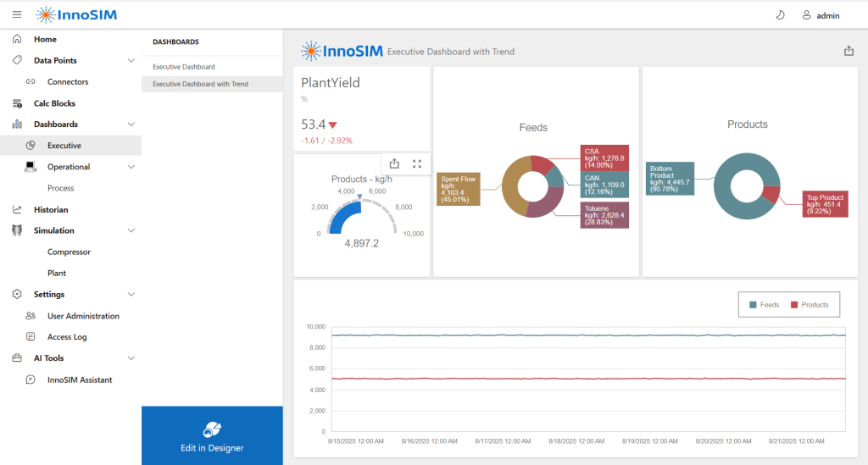Image resolution: width=868 pixels, height=465 pixels.
Task: Click the InnoSIM logo in dashboard title
Action: [x=342, y=51]
